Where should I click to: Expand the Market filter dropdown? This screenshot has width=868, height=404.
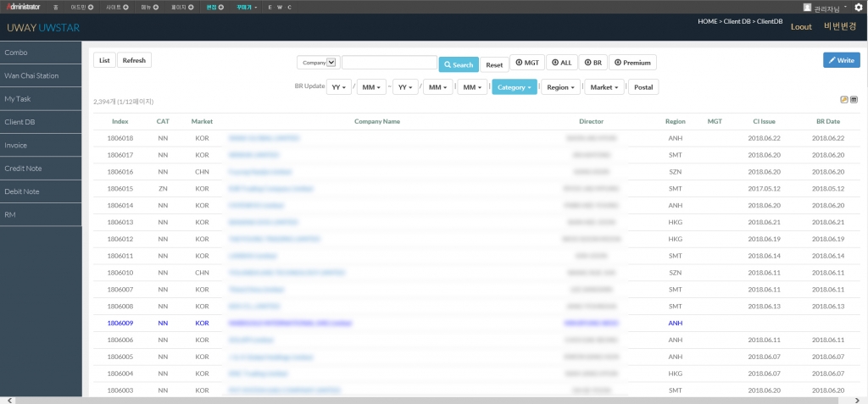pos(604,87)
